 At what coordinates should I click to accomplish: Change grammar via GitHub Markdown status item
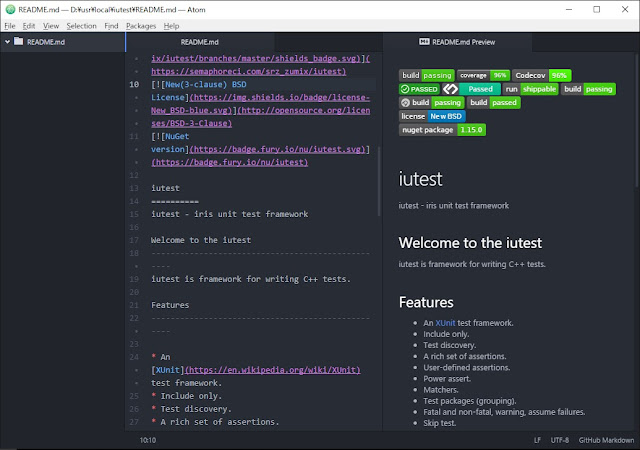click(606, 440)
